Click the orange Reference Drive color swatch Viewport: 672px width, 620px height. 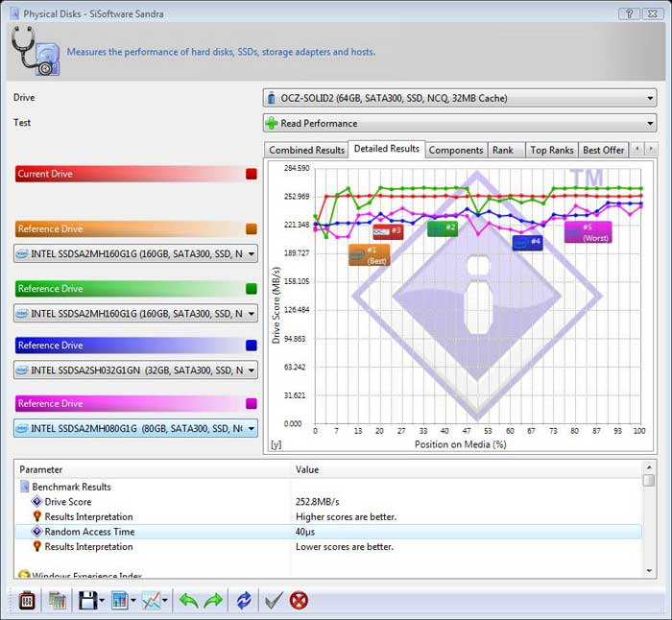pyautogui.click(x=252, y=228)
